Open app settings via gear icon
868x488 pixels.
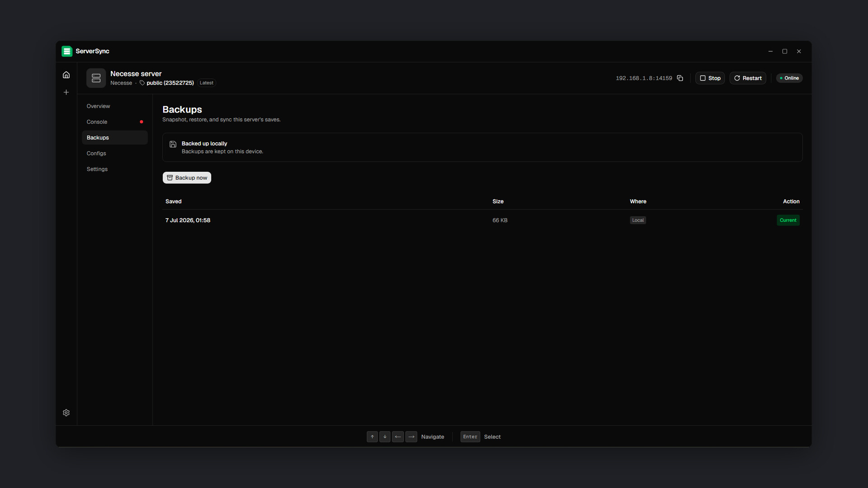tap(66, 413)
